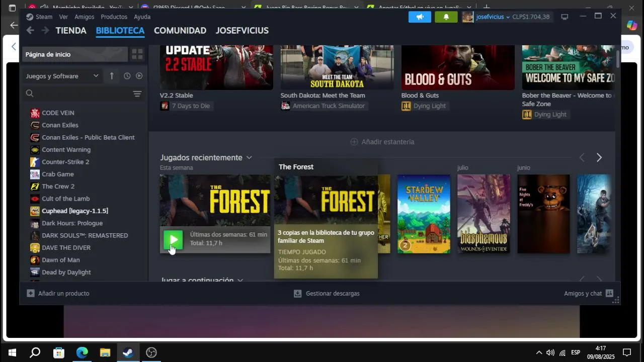Open the Steam announcements megaphone button
The image size is (644, 362).
[420, 17]
